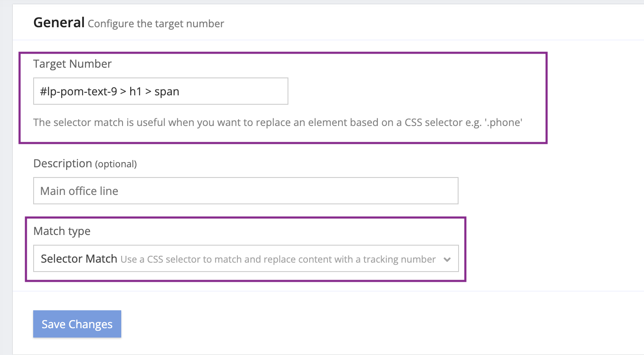The width and height of the screenshot is (644, 355).
Task: Click the '.phone' example in helper text
Action: [504, 123]
